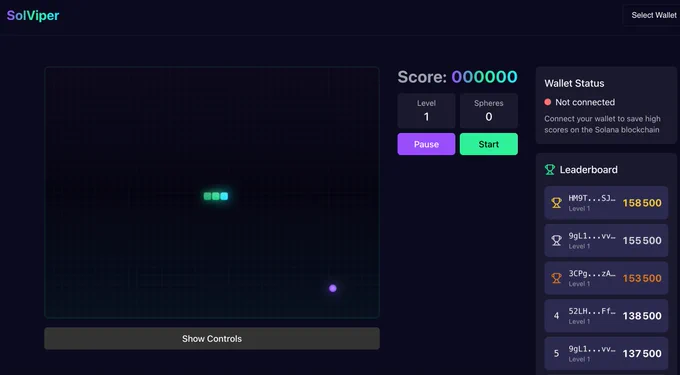The width and height of the screenshot is (680, 375).
Task: Select the 153500 score entry
Action: pos(606,278)
